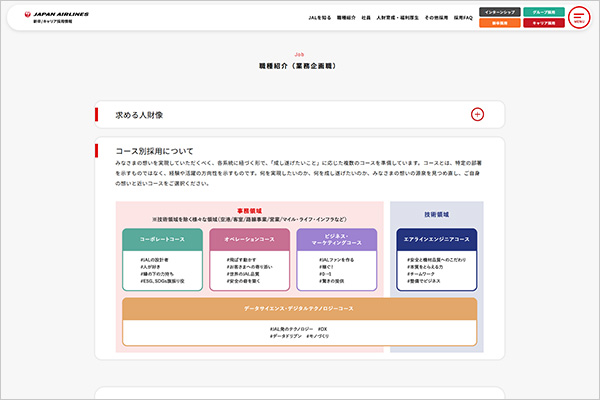Choose the navy エアラインエンジニアコース card
This screenshot has width=600, height=400.
click(436, 240)
